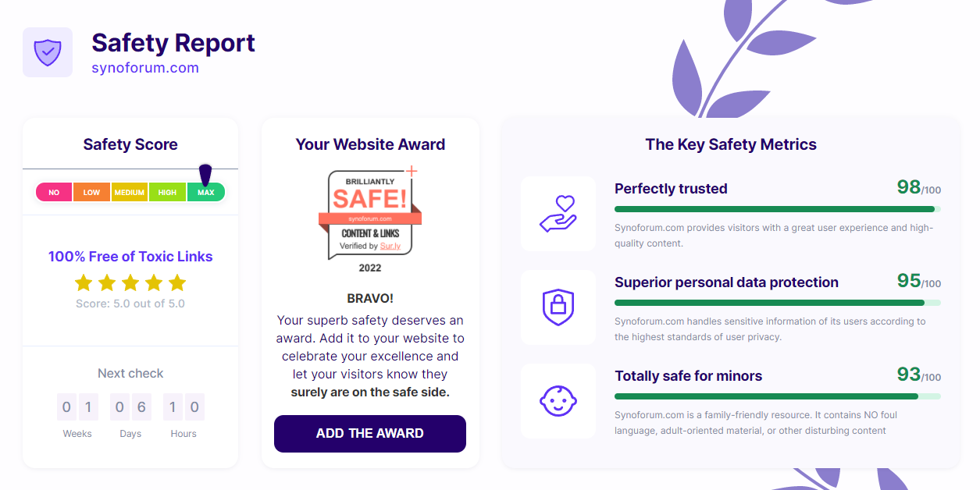Click the shield checkmark icon beside Safety Report
Image resolution: width=980 pixels, height=490 pixels.
48,52
